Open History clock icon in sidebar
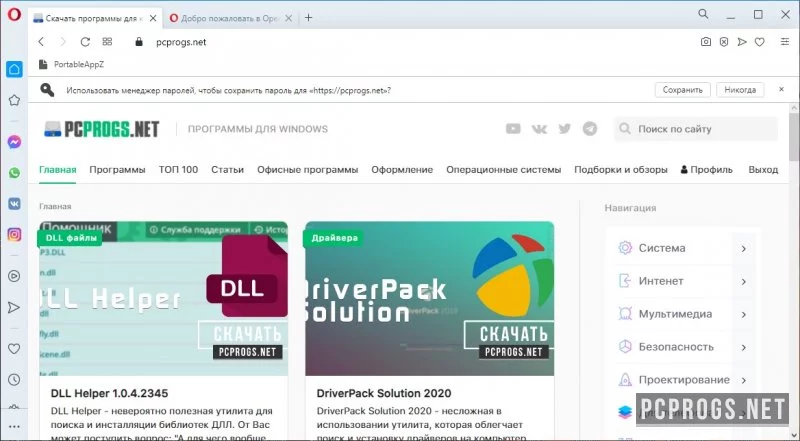The image size is (800, 441). pyautogui.click(x=14, y=380)
